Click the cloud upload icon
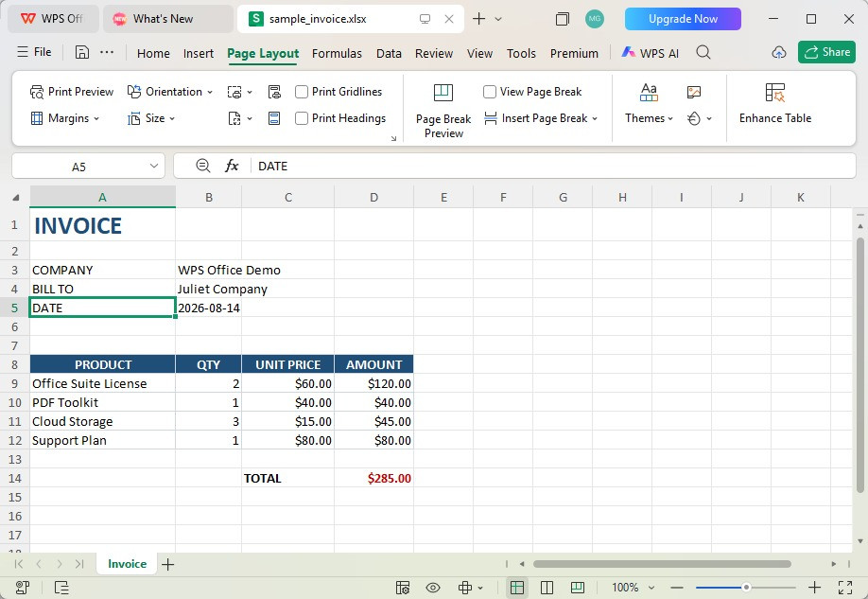The width and height of the screenshot is (868, 599). point(779,53)
